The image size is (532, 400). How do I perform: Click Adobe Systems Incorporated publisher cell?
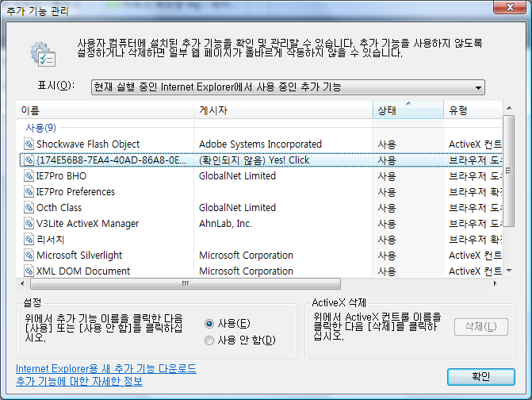(x=260, y=144)
